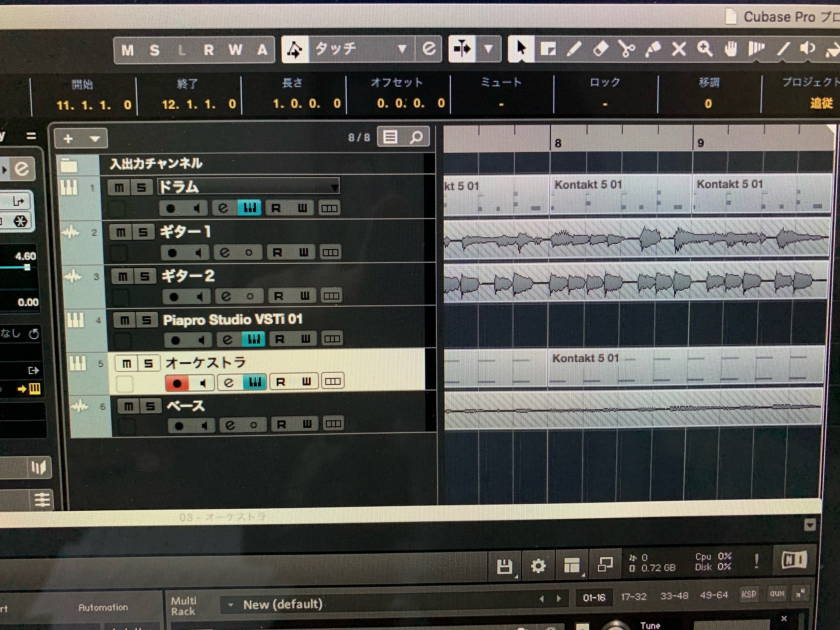Mute the ギター1 track
840x630 pixels.
[120, 232]
